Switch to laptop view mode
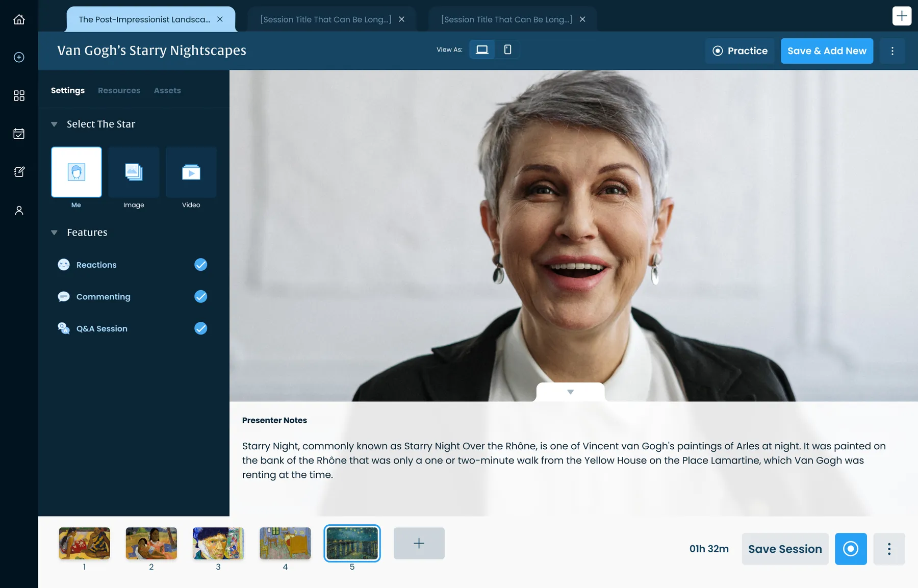 point(482,49)
